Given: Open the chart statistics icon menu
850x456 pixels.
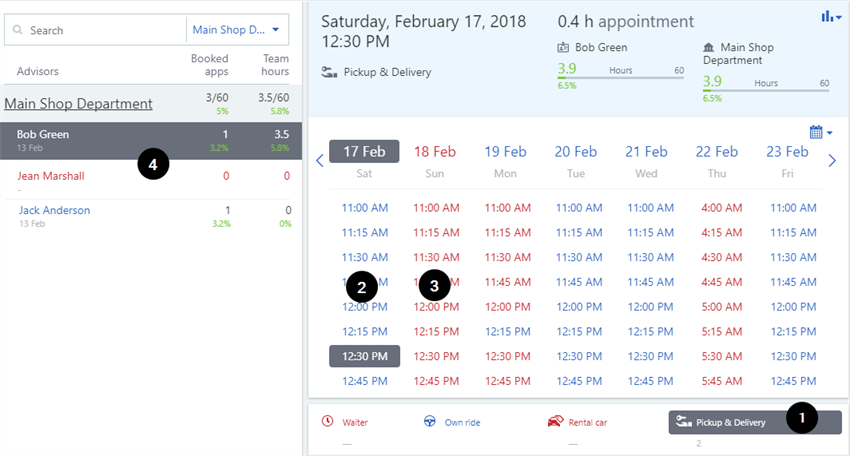Looking at the screenshot, I should 830,17.
